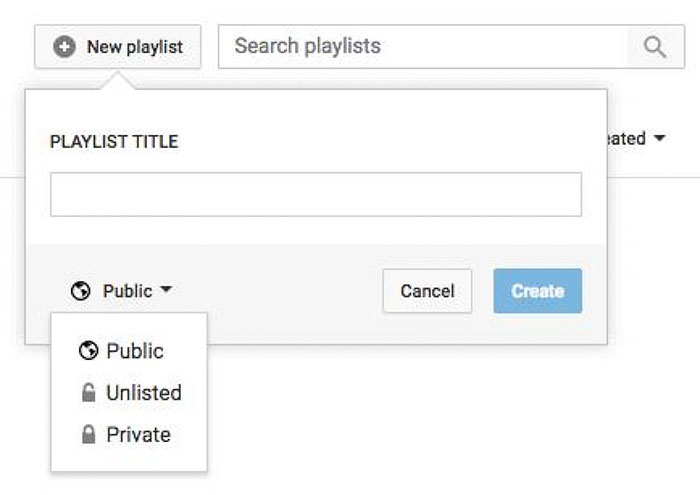Expand the partially hidden sort dropdown arrow

coord(659,138)
